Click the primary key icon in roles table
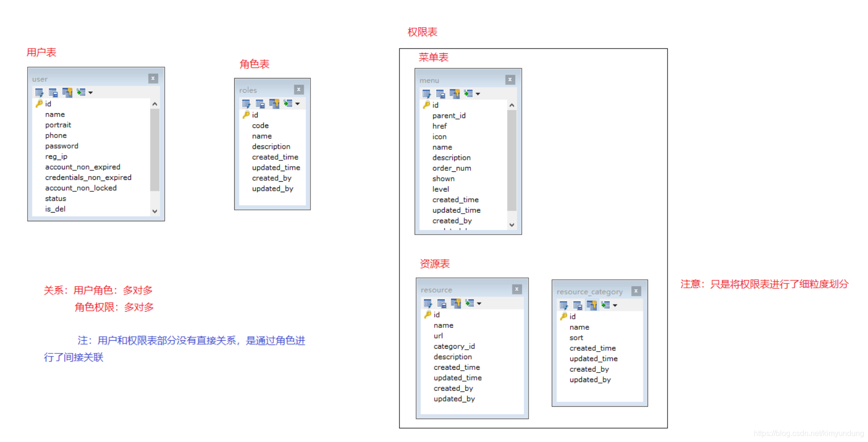This screenshot has height=442, width=868. point(246,115)
